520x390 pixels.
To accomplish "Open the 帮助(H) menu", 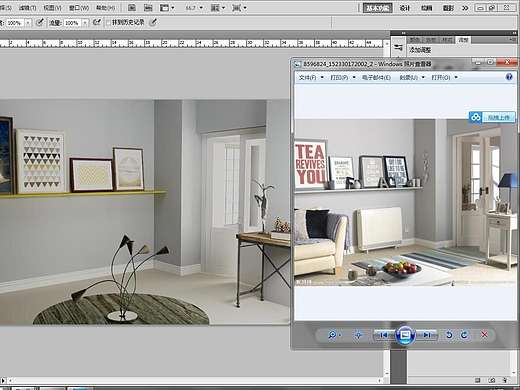I will click(105, 7).
